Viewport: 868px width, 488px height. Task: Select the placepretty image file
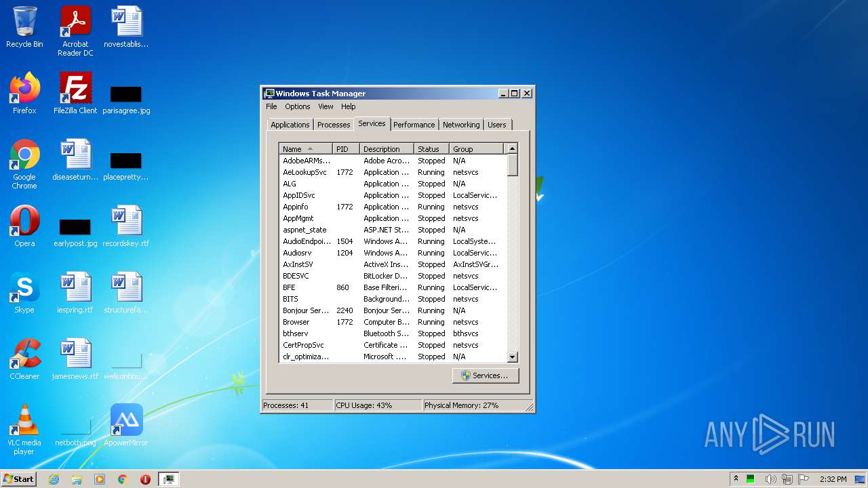coord(126,165)
